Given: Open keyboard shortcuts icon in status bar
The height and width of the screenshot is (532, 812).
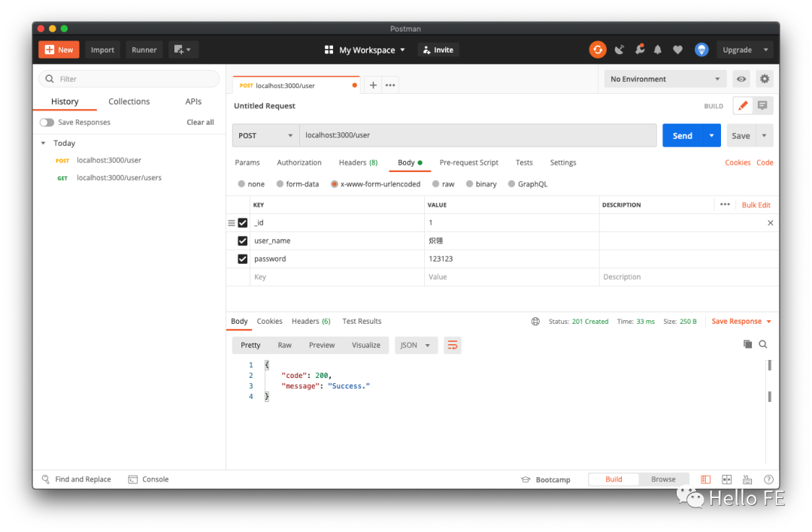Looking at the screenshot, I should pyautogui.click(x=747, y=479).
